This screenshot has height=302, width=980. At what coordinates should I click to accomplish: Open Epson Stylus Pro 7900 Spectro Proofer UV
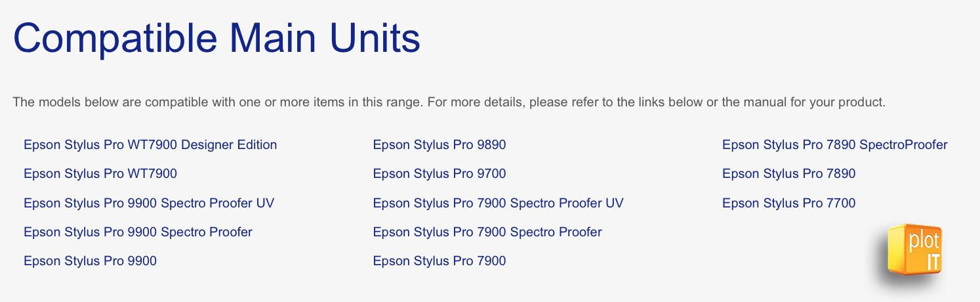click(x=499, y=203)
